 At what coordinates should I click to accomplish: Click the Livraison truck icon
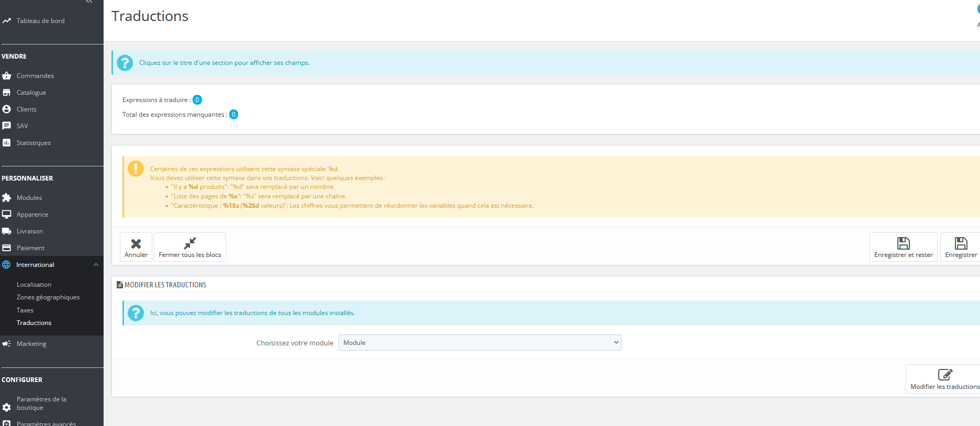coord(7,231)
